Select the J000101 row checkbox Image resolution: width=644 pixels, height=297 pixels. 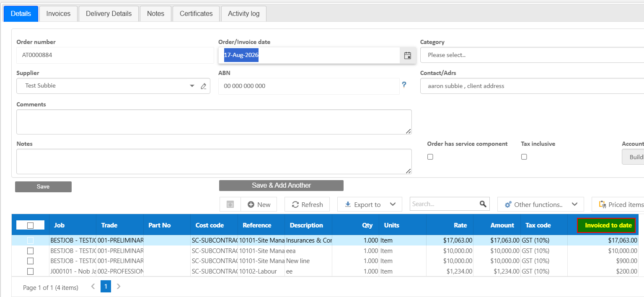tap(30, 271)
